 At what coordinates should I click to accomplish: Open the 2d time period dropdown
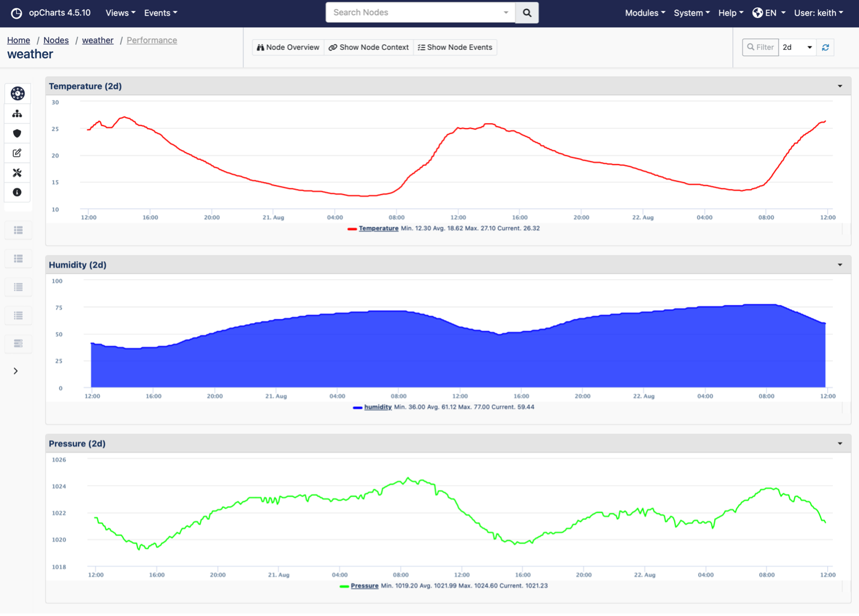[x=798, y=47]
